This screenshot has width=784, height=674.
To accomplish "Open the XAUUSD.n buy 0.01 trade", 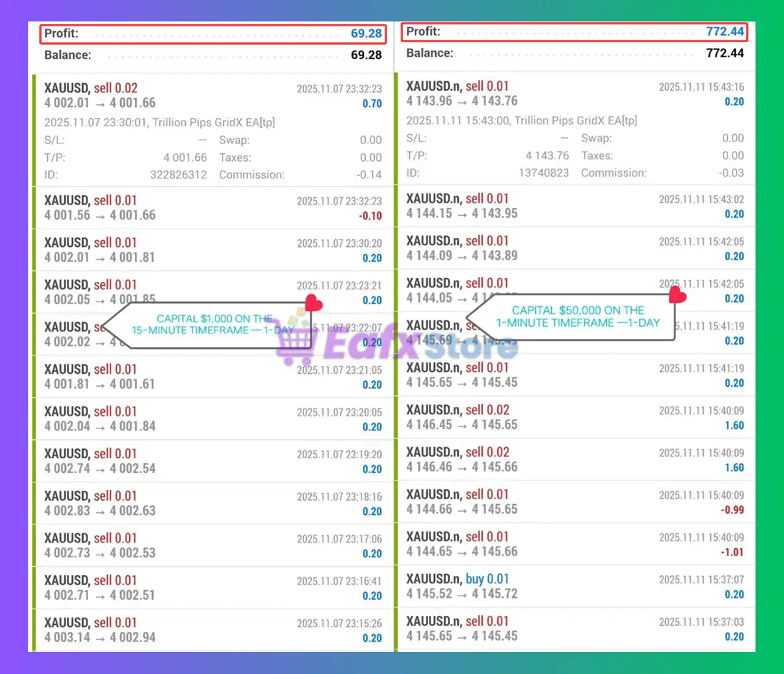I will click(x=575, y=586).
